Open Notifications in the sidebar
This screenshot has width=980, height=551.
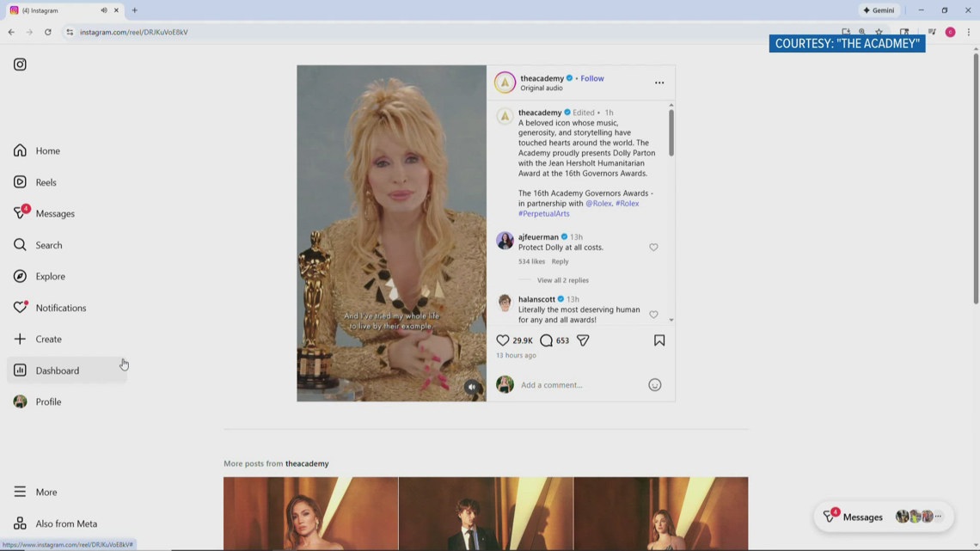(60, 308)
